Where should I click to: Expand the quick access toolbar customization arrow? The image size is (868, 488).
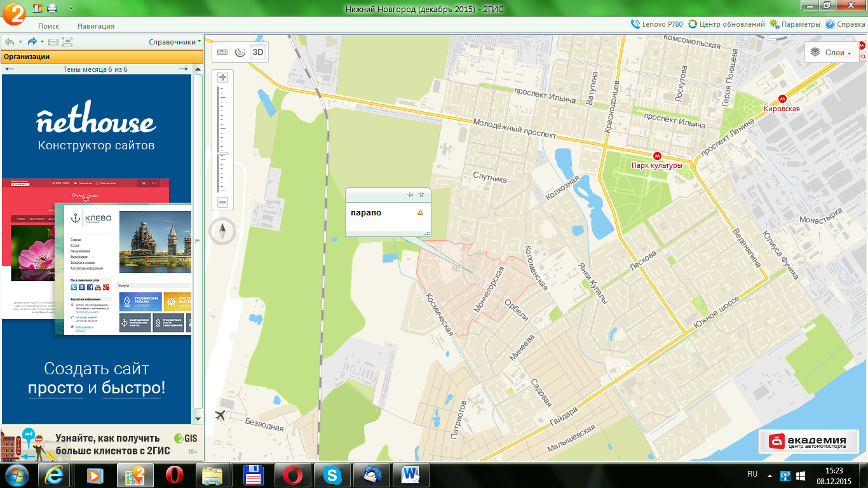click(x=70, y=8)
